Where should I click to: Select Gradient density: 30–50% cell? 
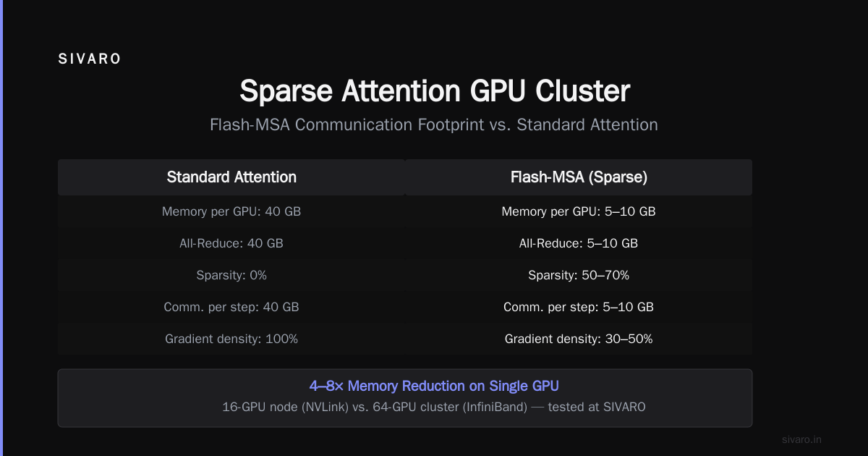click(579, 339)
